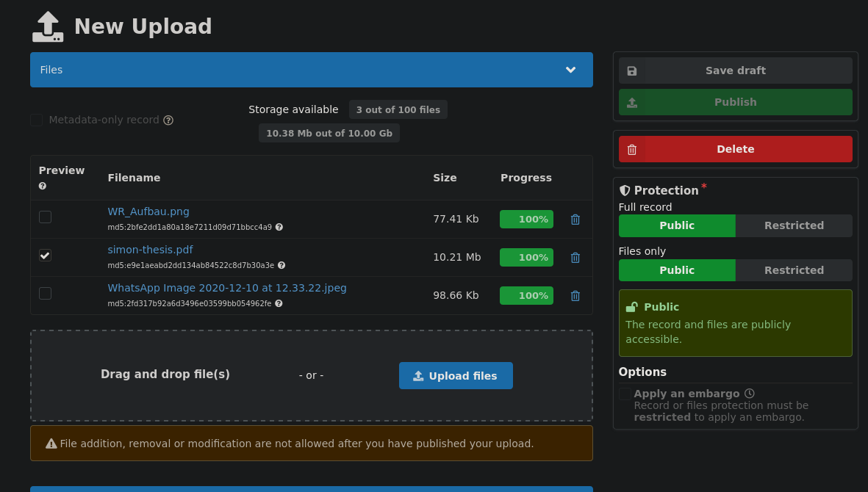Click the question mark under the Preview header
The height and width of the screenshot is (492, 868).
(42, 187)
